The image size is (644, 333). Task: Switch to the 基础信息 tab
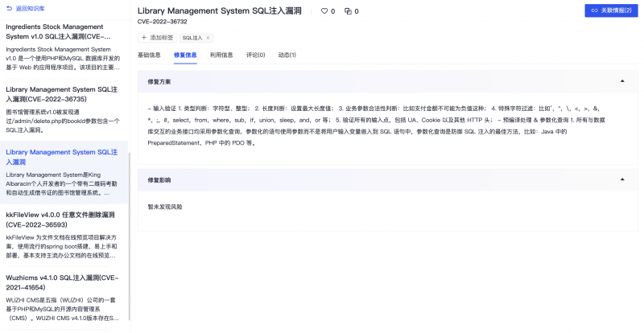[x=149, y=55]
